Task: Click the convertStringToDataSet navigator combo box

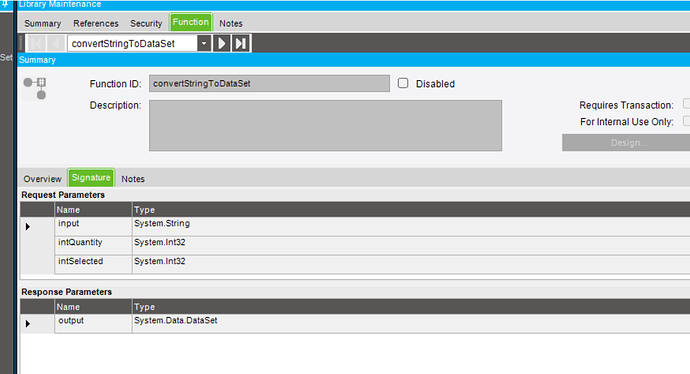Action: [x=132, y=43]
